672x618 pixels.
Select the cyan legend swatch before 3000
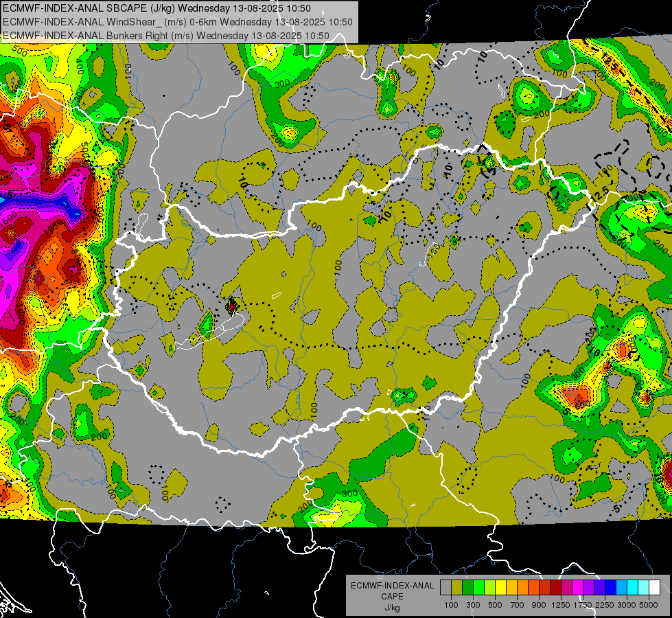coord(621,588)
